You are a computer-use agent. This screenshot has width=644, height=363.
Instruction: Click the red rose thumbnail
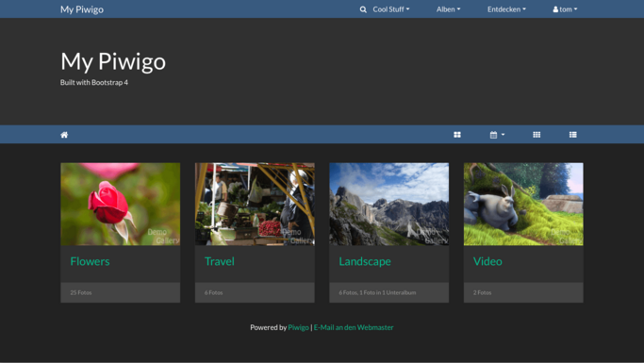click(x=121, y=204)
